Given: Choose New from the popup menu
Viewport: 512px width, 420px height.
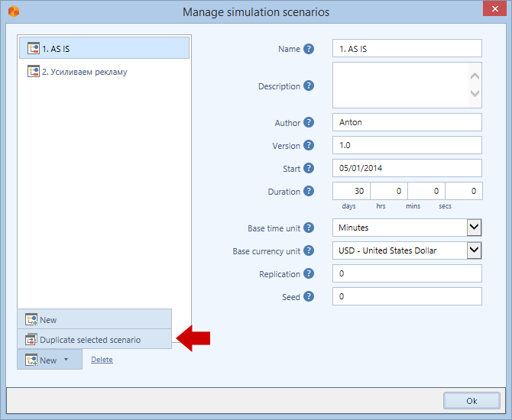Looking at the screenshot, I should pyautogui.click(x=94, y=319).
